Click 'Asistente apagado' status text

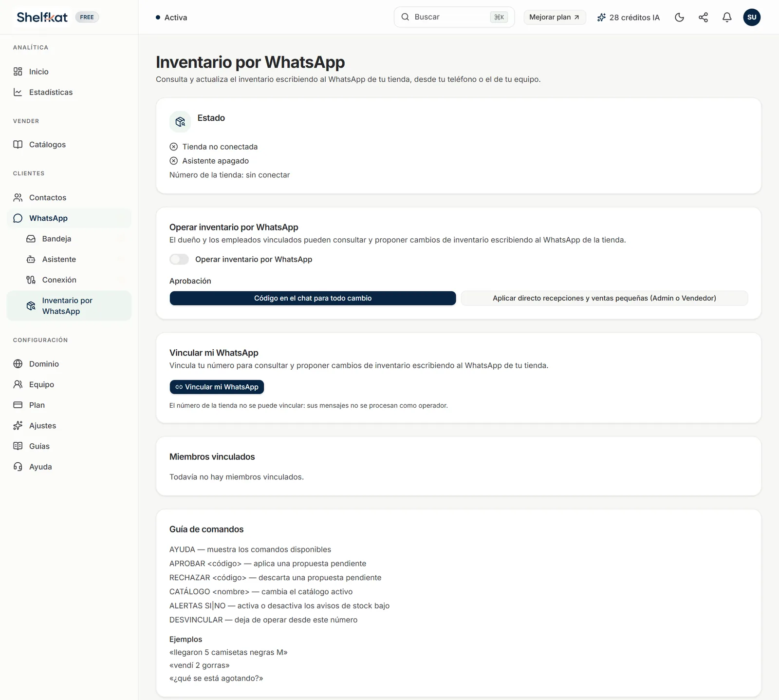[216, 161]
